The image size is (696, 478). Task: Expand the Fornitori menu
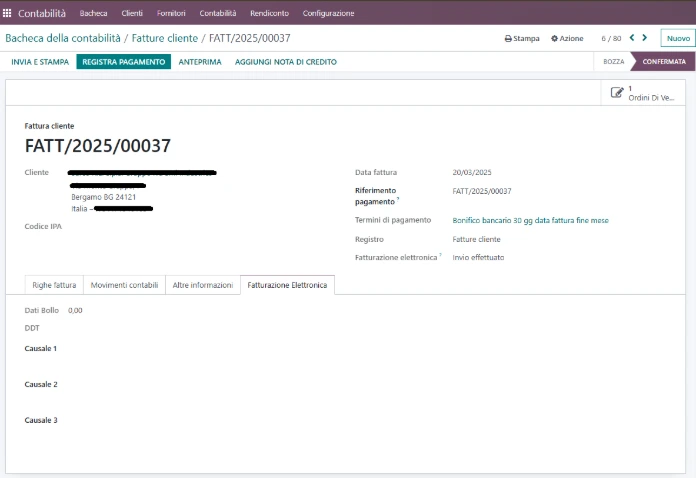(x=171, y=13)
